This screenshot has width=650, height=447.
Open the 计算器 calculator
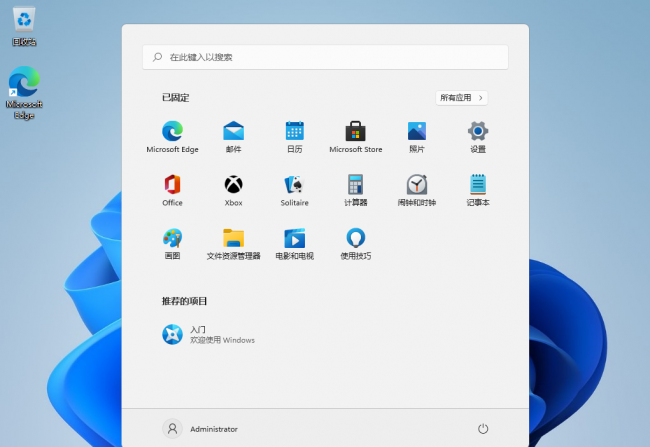point(356,190)
